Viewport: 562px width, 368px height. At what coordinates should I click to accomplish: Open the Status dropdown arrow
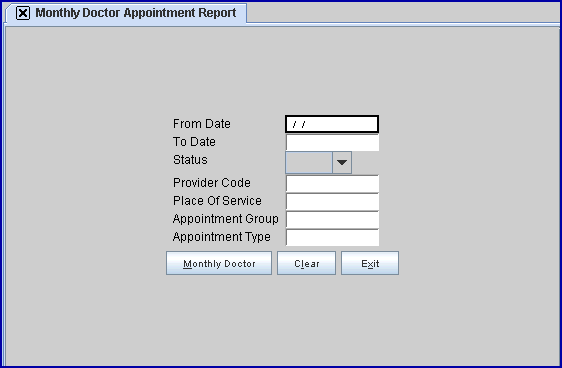(x=342, y=163)
